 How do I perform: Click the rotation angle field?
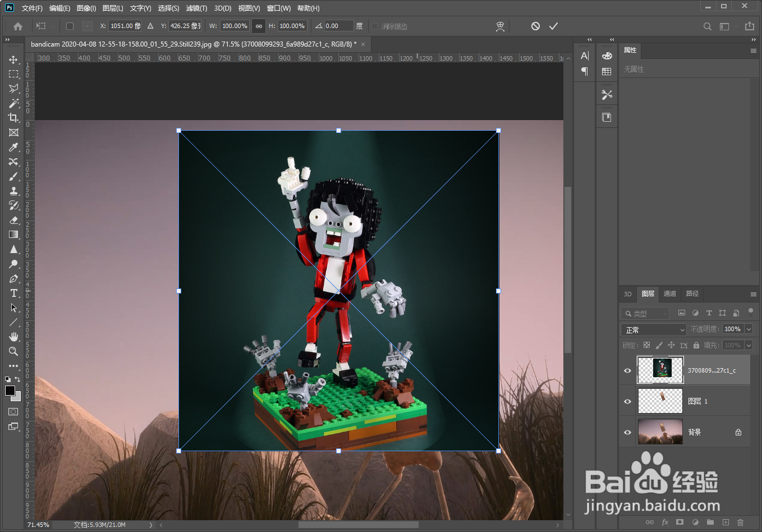[339, 26]
